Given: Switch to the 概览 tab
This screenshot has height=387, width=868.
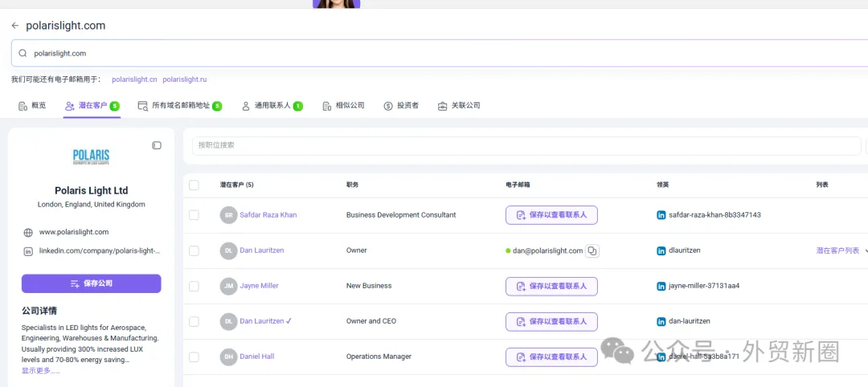Looking at the screenshot, I should pyautogui.click(x=32, y=106).
